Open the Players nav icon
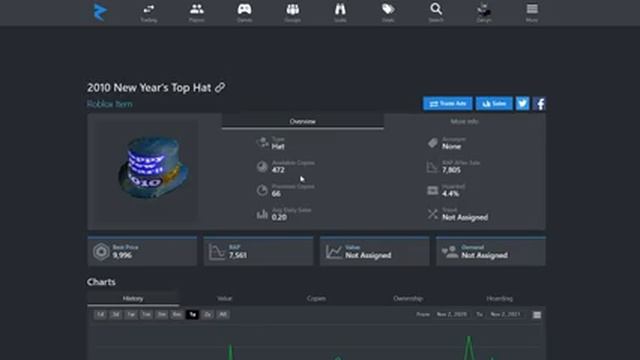 tap(197, 13)
